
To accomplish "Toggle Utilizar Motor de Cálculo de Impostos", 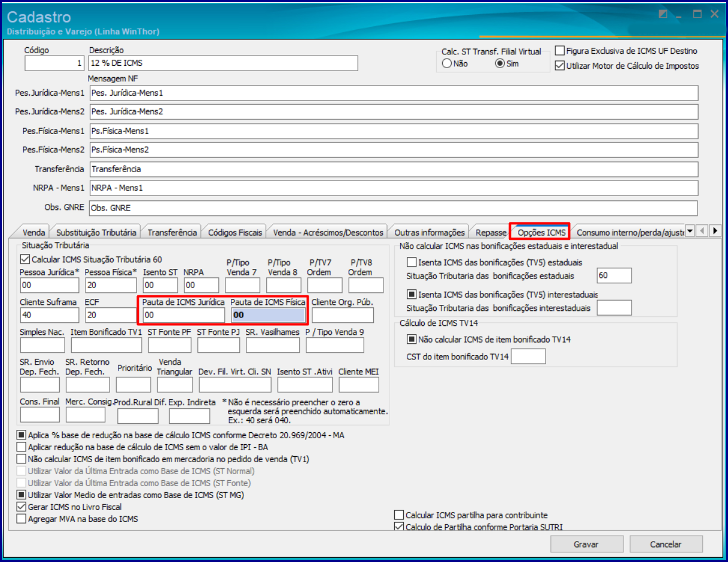I will [560, 66].
